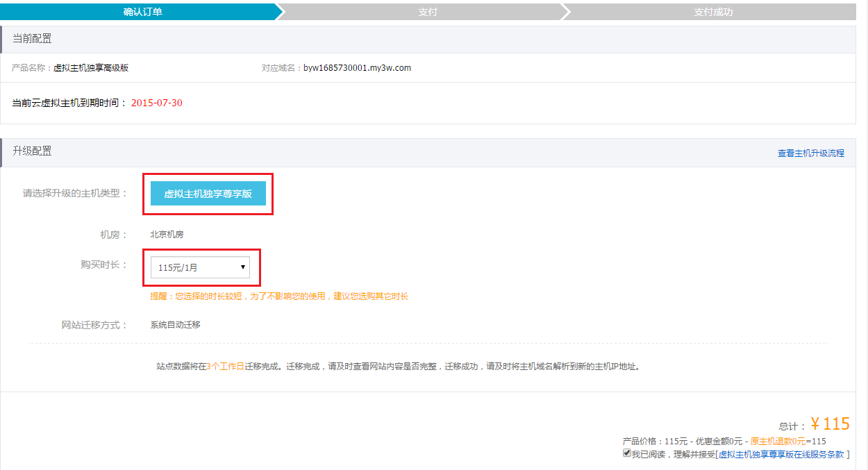Open the 查看主机升级流程 link
The width and height of the screenshot is (868, 470).
click(x=810, y=153)
